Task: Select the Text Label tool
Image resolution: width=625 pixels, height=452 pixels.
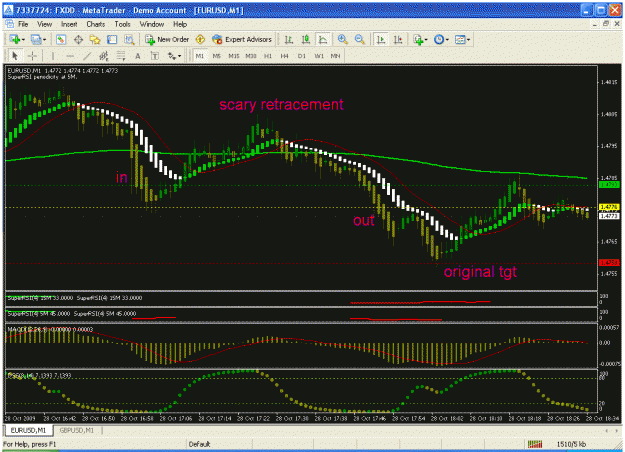Action: 155,56
